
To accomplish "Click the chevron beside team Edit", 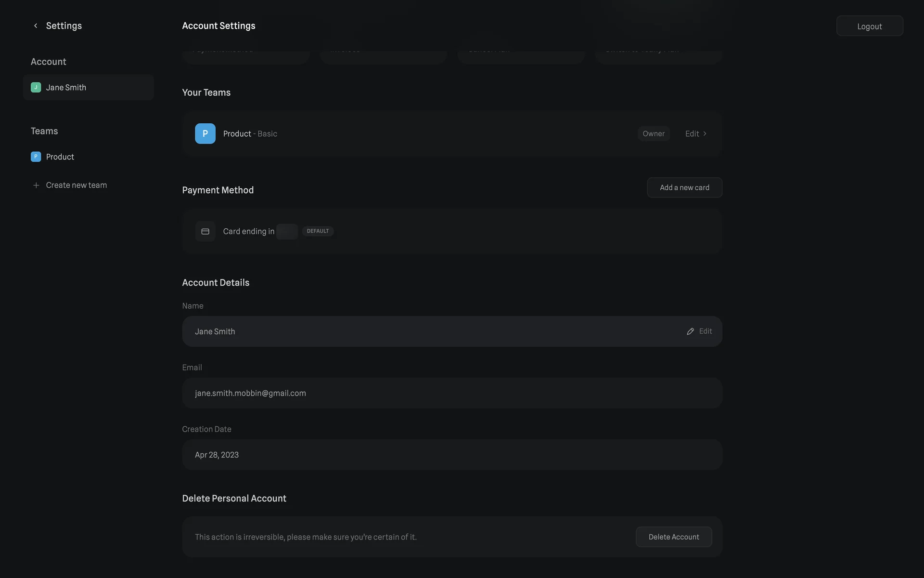I will pyautogui.click(x=705, y=134).
